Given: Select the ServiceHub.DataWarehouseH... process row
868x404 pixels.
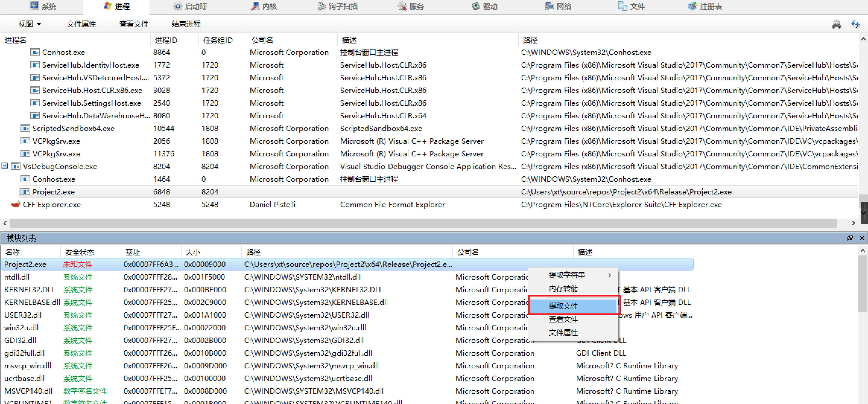Looking at the screenshot, I should [429, 116].
